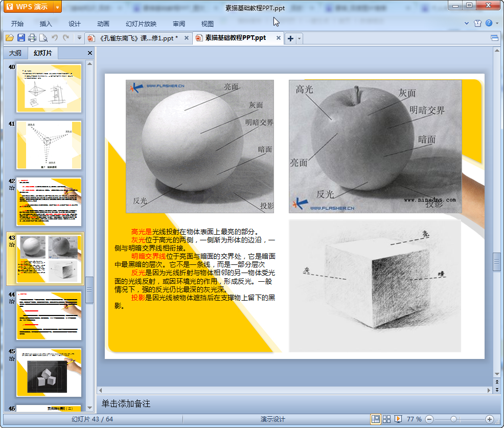504x428 pixels.
Task: Open the 动画 menu tab
Action: 103,24
